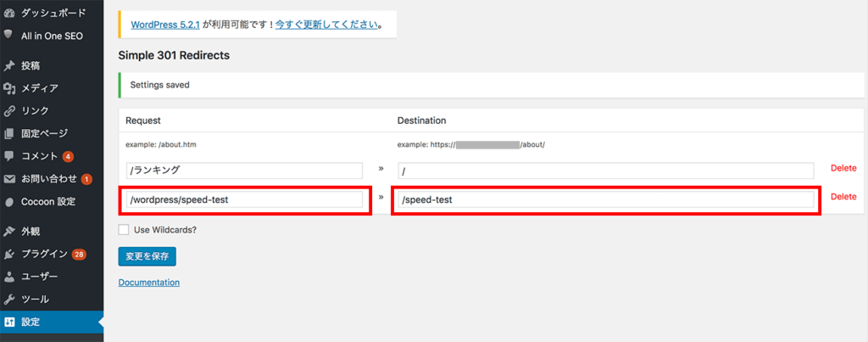Screen dimensions: 868x342
Task: Delete the /ランキング redirect
Action: pyautogui.click(x=843, y=168)
